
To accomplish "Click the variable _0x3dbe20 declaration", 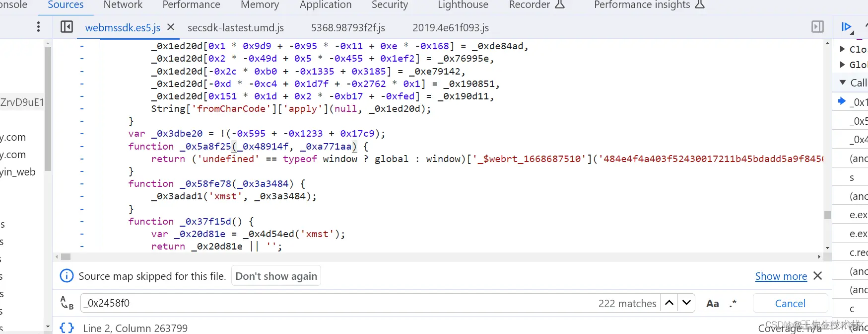I will tap(177, 134).
